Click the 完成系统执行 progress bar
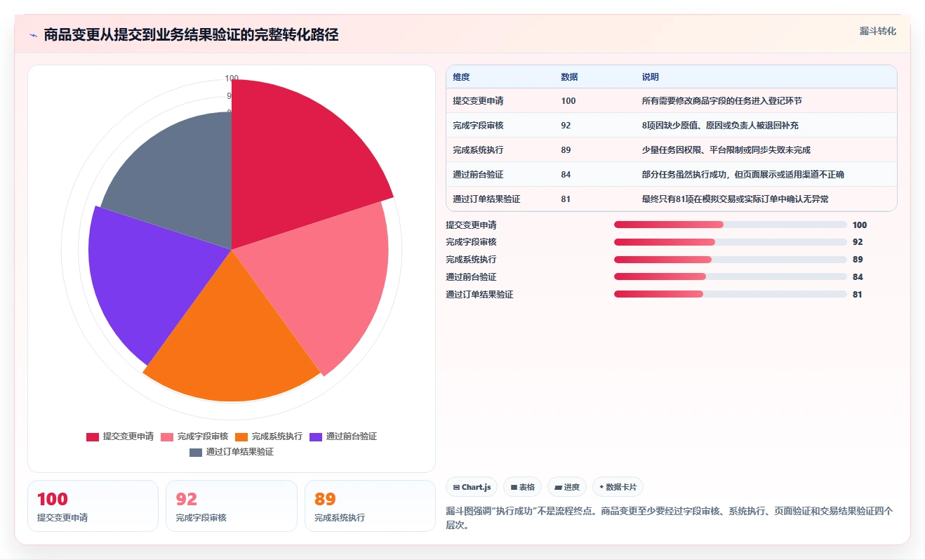This screenshot has width=925, height=560. 730,260
